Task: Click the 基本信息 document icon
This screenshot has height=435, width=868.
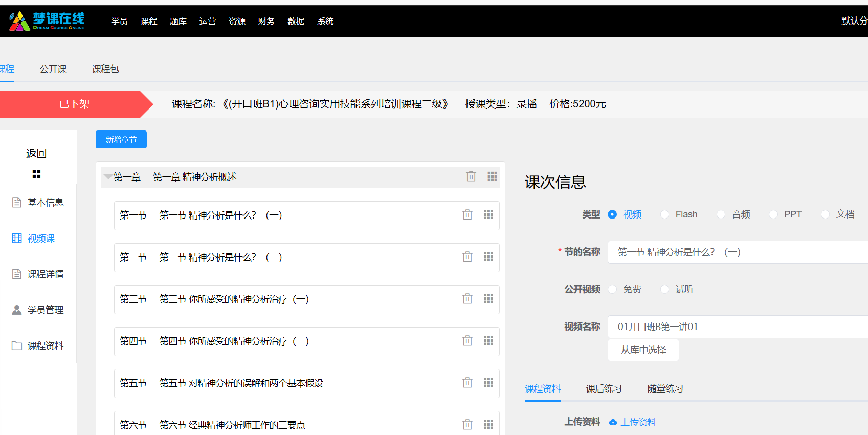Action: [x=17, y=202]
